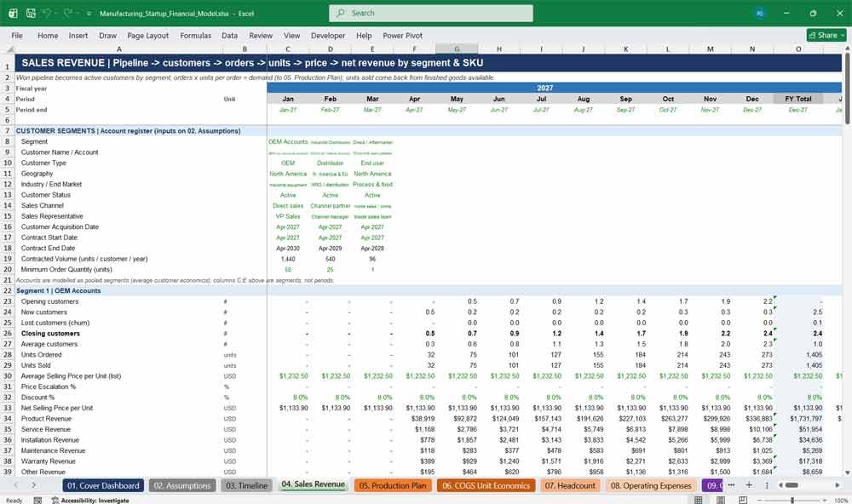Screen dimensions: 852x504
Task: Select column A header
Action: tap(119, 49)
